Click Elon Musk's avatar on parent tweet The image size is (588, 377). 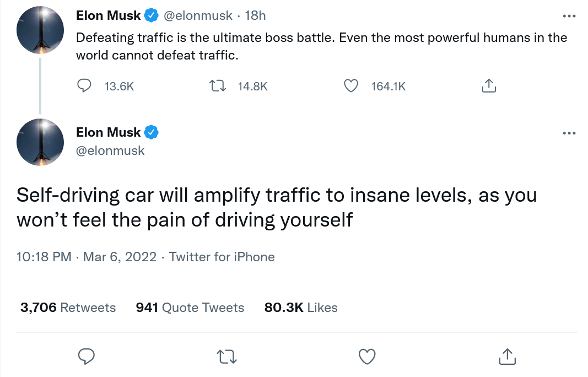pyautogui.click(x=41, y=31)
